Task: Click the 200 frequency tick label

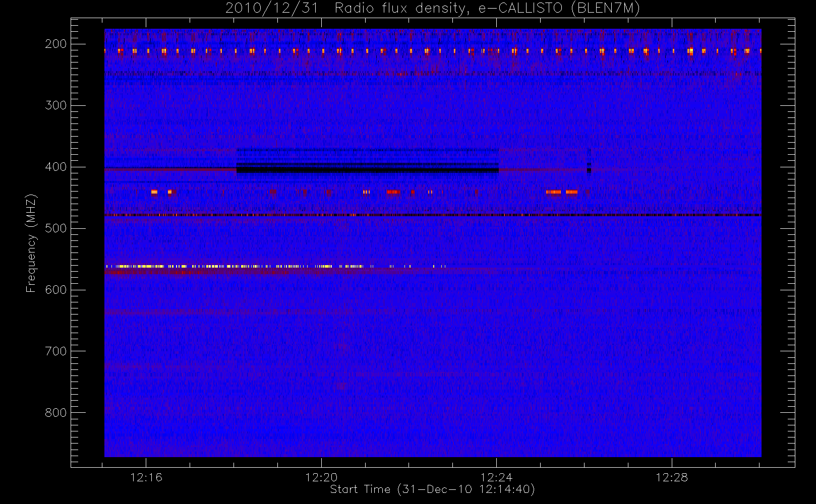Action: [x=55, y=44]
